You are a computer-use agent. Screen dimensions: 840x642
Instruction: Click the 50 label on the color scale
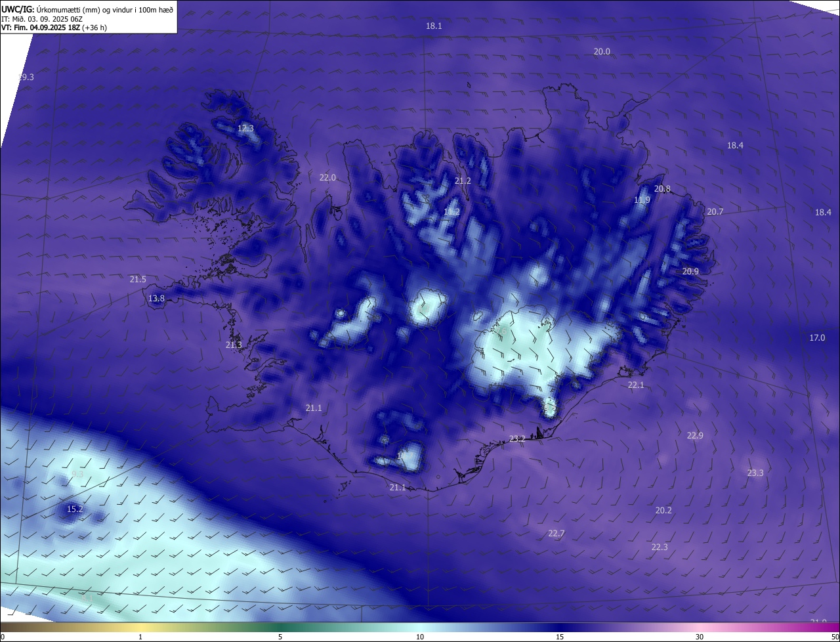[835, 637]
